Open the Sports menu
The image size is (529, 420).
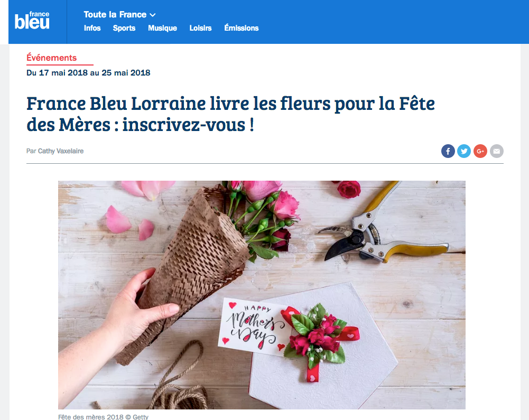pos(124,29)
